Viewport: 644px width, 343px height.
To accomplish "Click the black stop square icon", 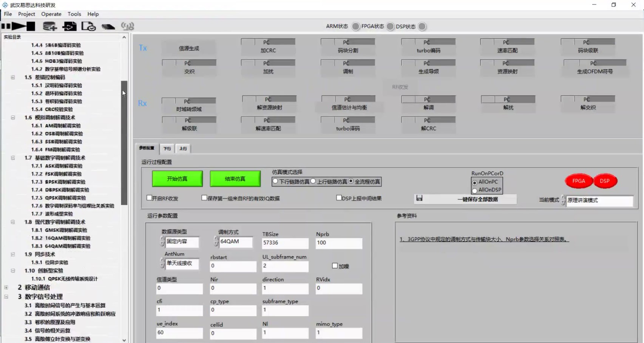I will (x=31, y=26).
